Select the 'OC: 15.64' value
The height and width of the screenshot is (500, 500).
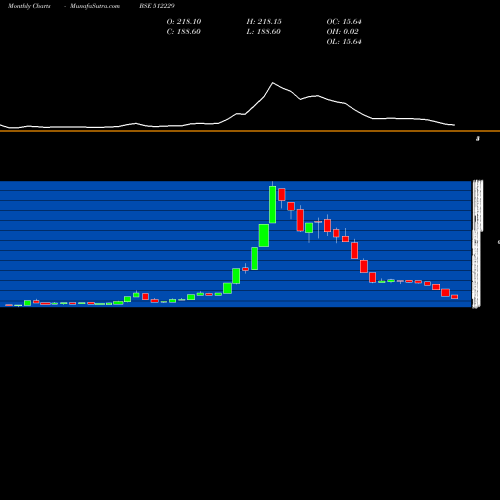[344, 22]
